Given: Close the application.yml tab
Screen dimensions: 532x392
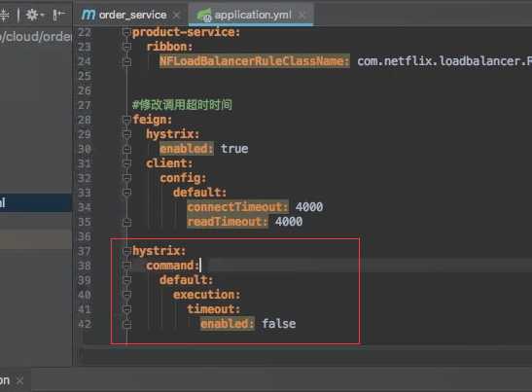Looking at the screenshot, I should click(302, 15).
